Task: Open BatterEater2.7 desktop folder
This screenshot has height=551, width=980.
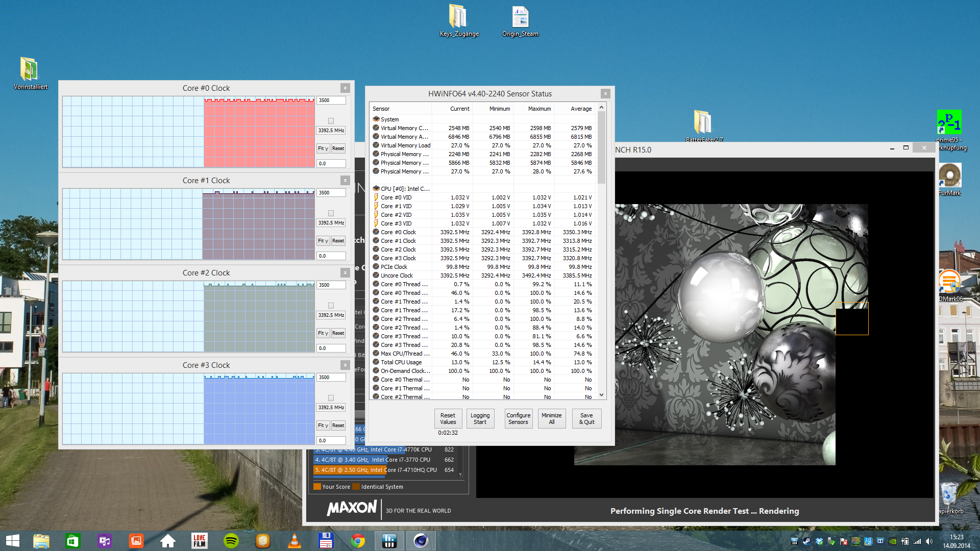Action: point(703,126)
